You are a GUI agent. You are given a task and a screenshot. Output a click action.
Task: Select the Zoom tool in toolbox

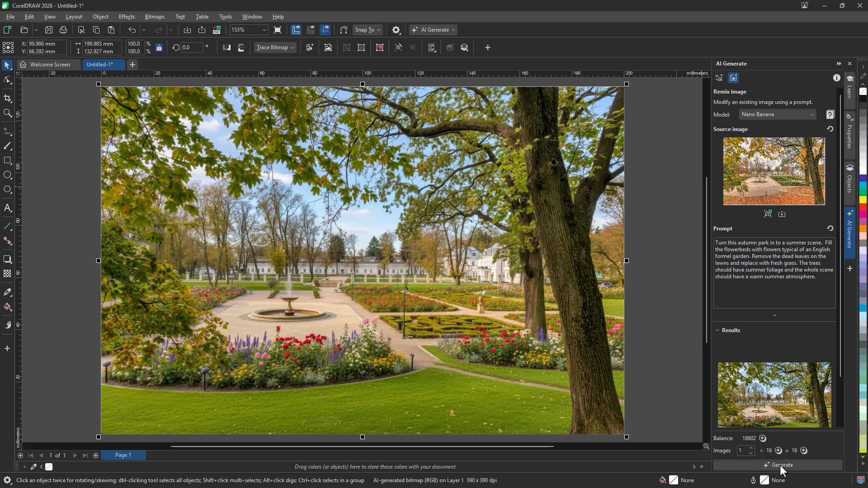click(x=7, y=113)
